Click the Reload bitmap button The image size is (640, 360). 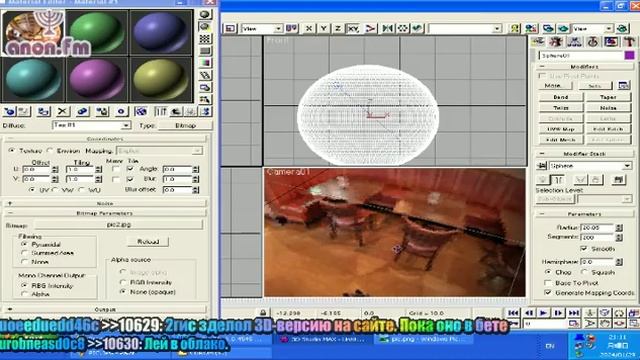tap(148, 242)
